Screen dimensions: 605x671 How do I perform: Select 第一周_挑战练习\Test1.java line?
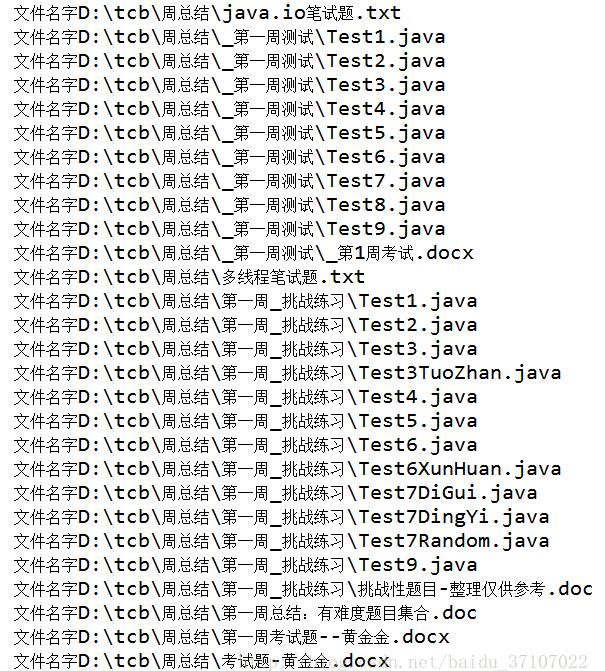click(x=246, y=301)
